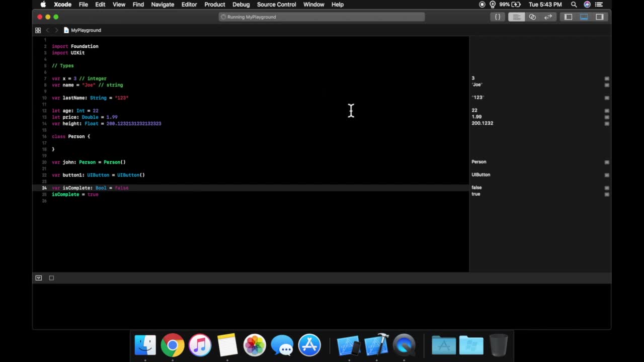Place cursor on "isComplete = true" line
The height and width of the screenshot is (362, 644).
75,195
